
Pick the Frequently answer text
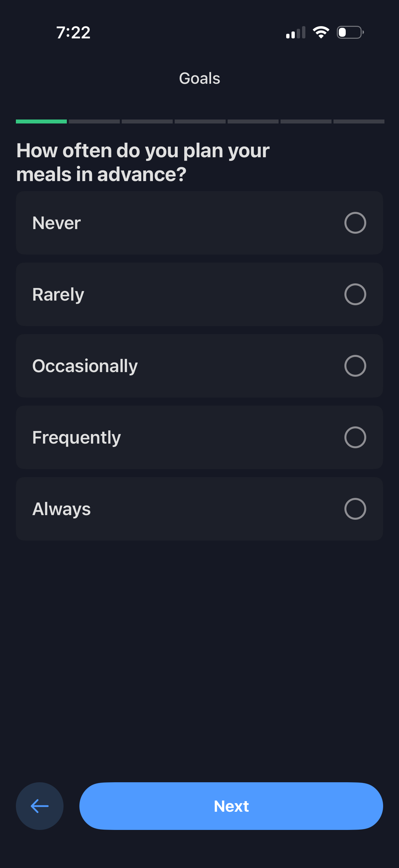[x=76, y=437]
